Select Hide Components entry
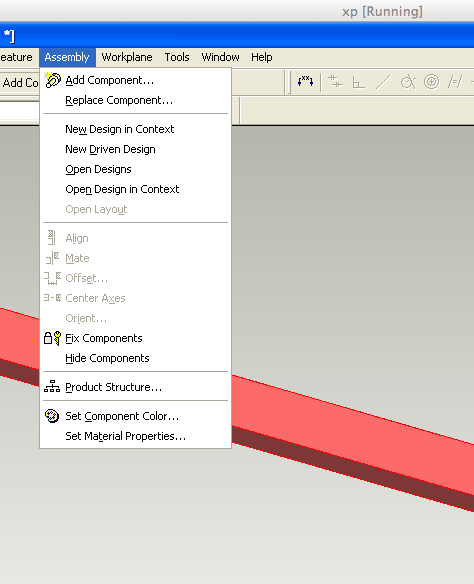Viewport: 474px width, 584px height. [x=136, y=358]
